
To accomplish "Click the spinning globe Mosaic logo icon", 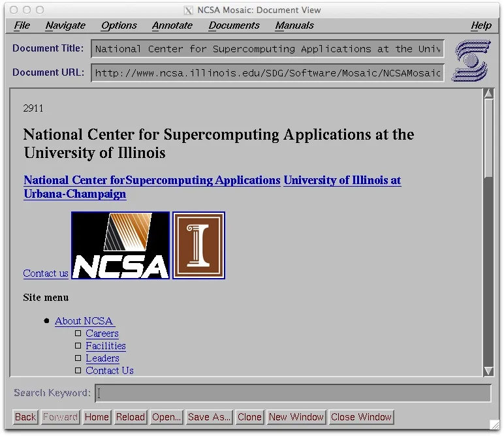I will (x=471, y=61).
